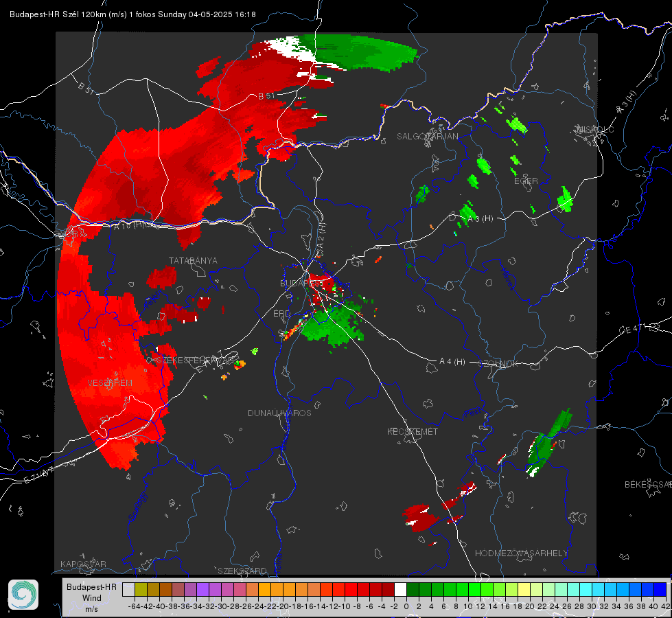Click the swirl logo beside the legend
Viewport: 672px width, 618px height.
pyautogui.click(x=23, y=595)
